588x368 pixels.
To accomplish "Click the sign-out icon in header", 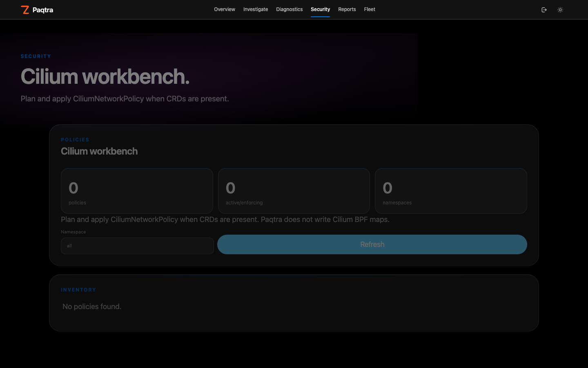I will point(544,10).
